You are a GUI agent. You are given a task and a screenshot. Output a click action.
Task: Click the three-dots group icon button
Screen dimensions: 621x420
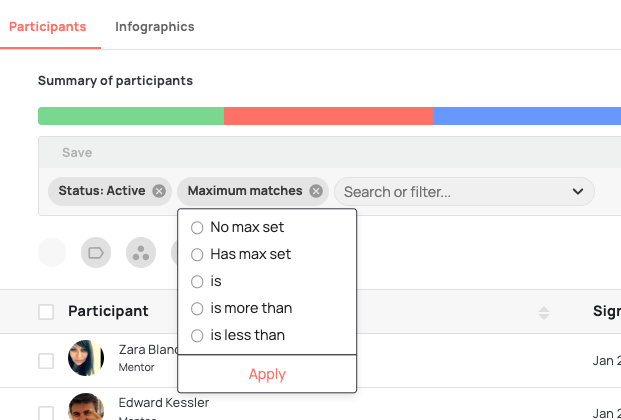[x=141, y=252]
